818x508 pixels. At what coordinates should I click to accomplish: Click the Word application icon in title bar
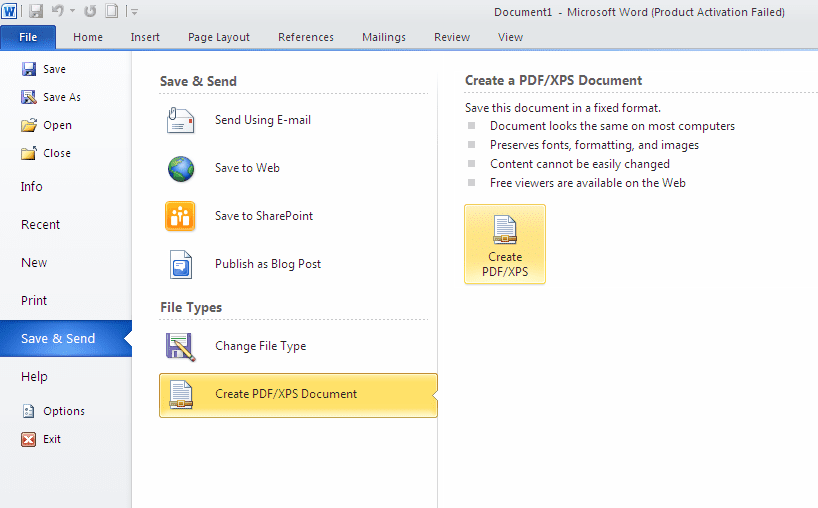9,10
